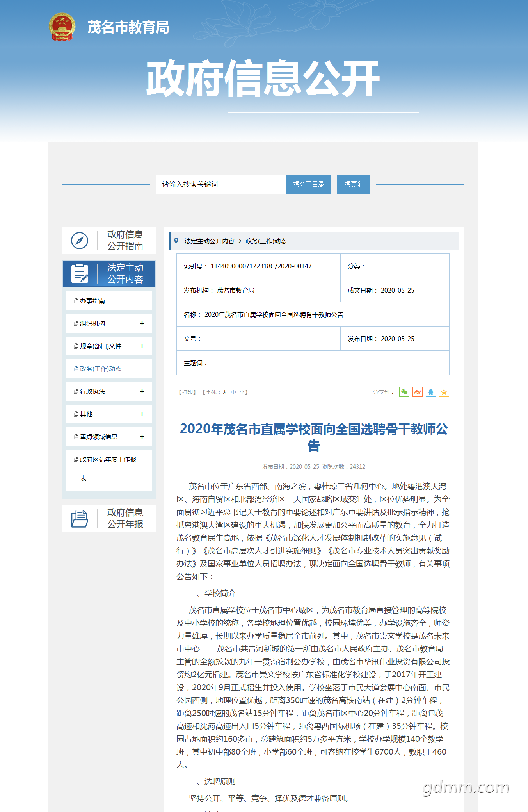Image resolution: width=528 pixels, height=812 pixels.
Task: Click the 发布机构 value 茂名市教育局
Action: 236,290
